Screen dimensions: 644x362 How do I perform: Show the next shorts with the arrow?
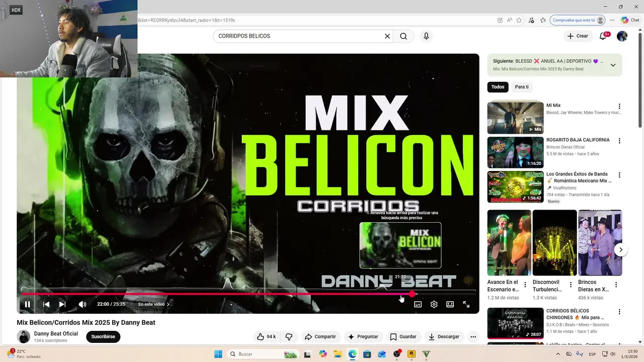point(621,249)
